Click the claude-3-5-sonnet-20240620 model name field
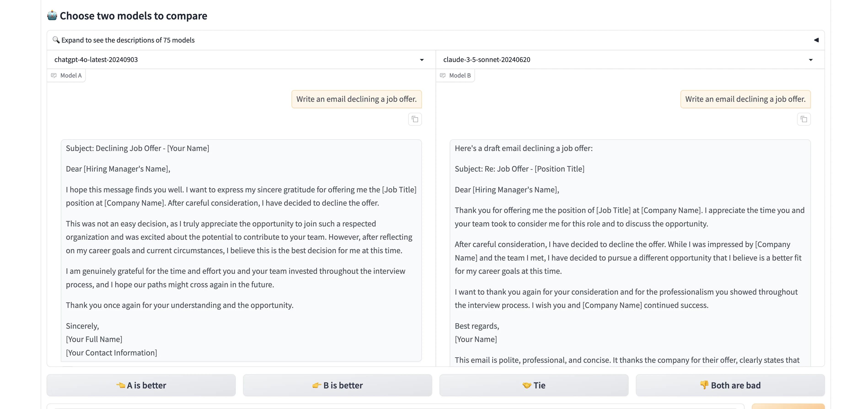Image resolution: width=868 pixels, height=409 pixels. coord(487,60)
